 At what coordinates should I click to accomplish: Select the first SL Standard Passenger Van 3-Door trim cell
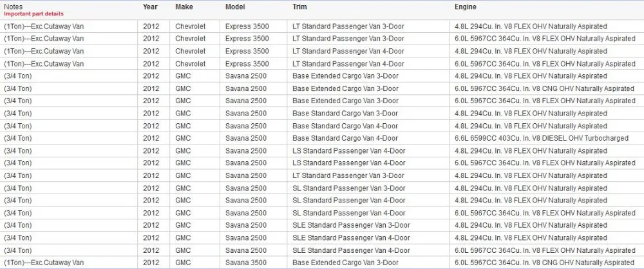(x=348, y=188)
